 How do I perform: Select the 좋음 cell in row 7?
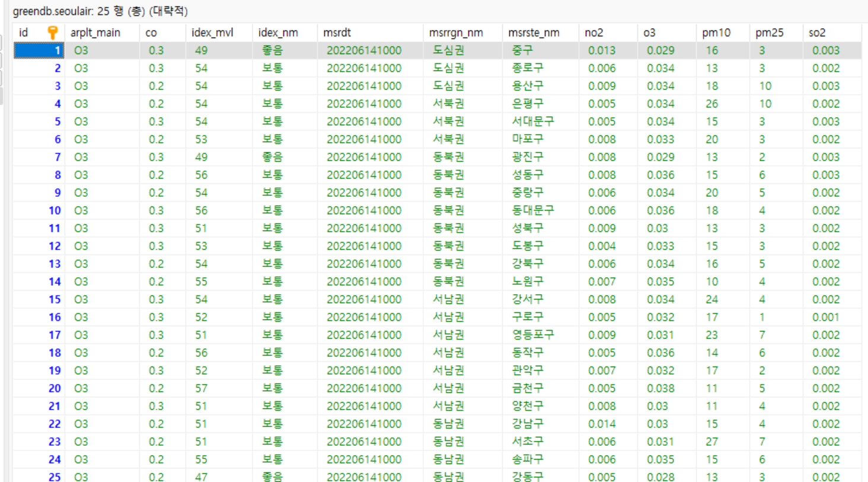(x=272, y=157)
